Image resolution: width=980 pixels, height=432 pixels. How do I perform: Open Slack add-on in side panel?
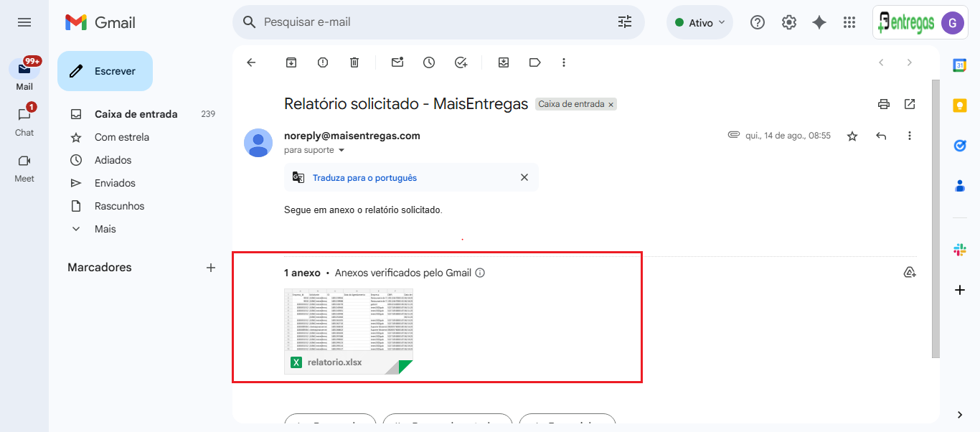[960, 250]
